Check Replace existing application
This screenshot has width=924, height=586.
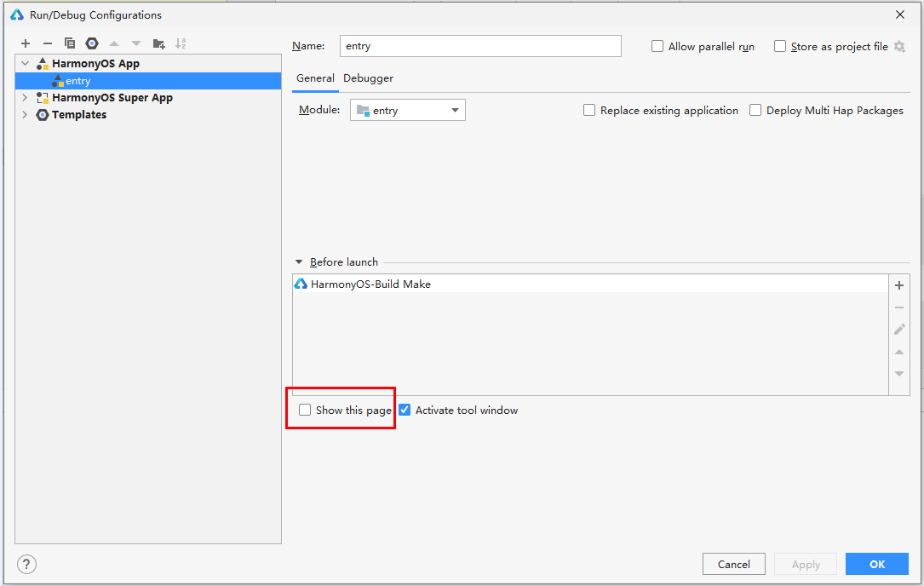pyautogui.click(x=589, y=110)
